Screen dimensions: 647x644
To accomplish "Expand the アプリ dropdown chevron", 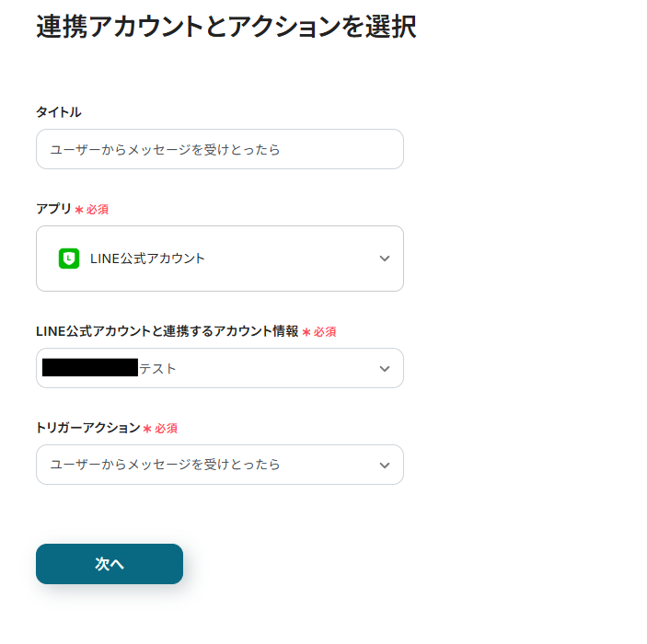I will click(385, 259).
